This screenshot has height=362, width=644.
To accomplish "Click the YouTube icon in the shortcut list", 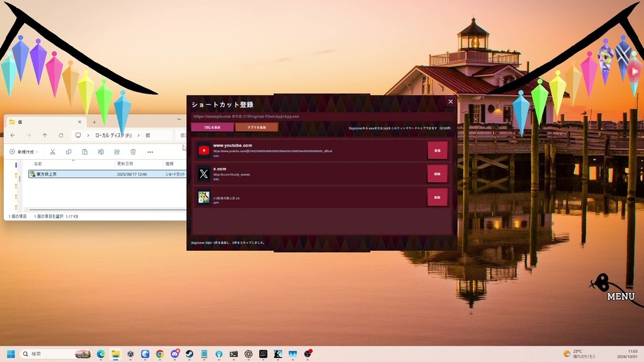I will [204, 150].
